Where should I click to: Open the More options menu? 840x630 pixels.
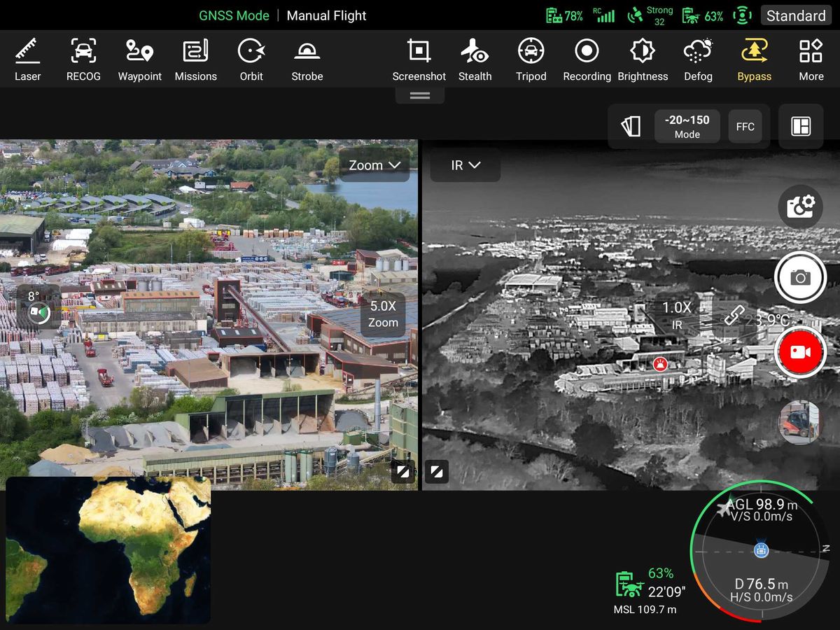pos(811,59)
